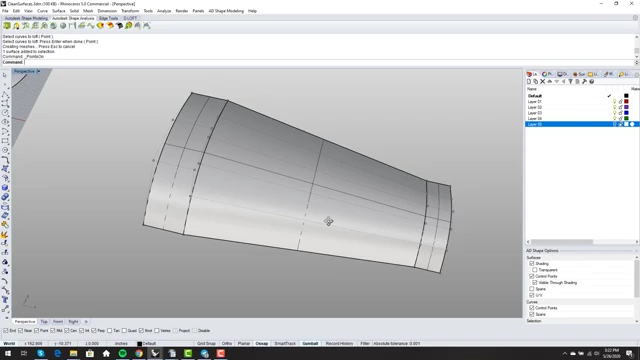The height and width of the screenshot is (360, 640).
Task: Select Layer 03 in the layer list
Action: (x=535, y=113)
